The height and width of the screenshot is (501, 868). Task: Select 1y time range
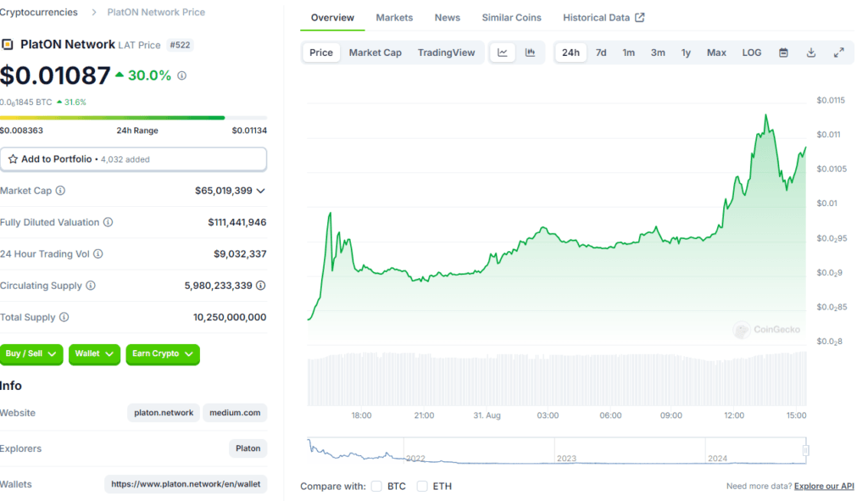(686, 53)
